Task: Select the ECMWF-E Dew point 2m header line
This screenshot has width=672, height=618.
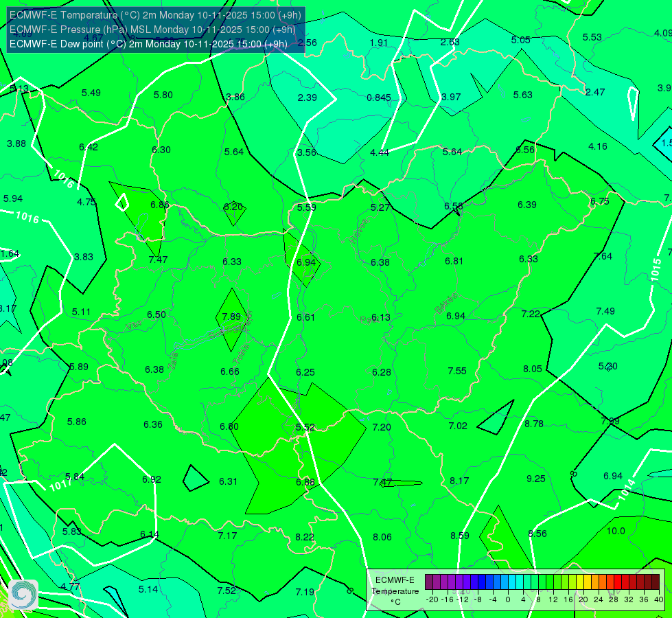Action: pyautogui.click(x=148, y=44)
